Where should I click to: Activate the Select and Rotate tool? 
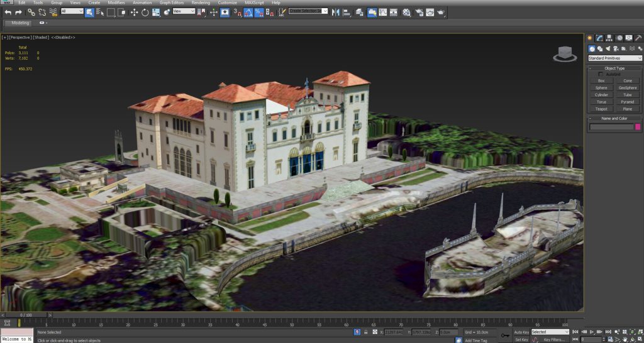click(x=145, y=12)
